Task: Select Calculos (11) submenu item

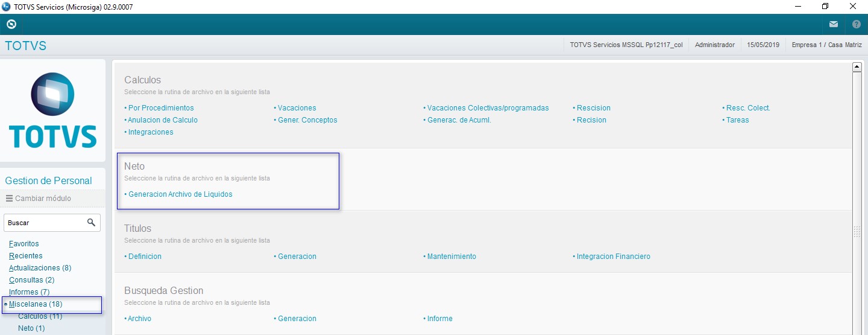Action: tap(40, 316)
